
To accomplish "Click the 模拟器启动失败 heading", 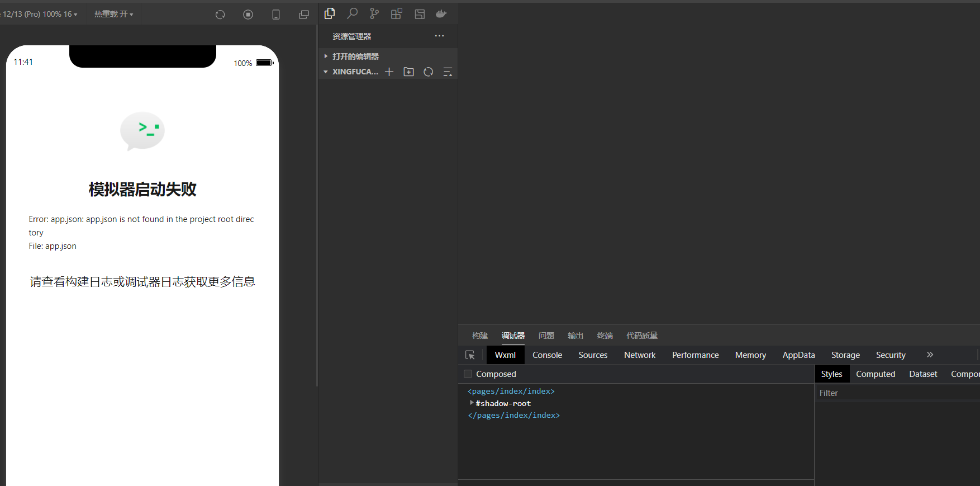I will click(142, 189).
